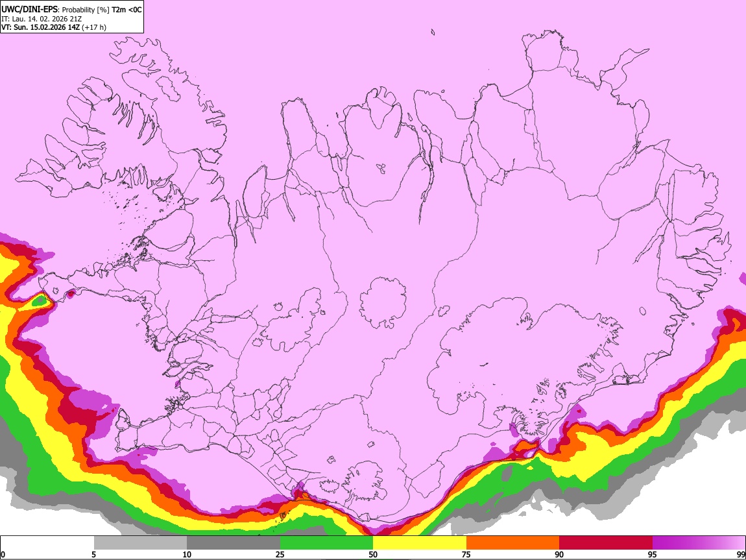Click the green 25–50% legend swatch
Screen dimensions: 746x560
tap(326, 542)
